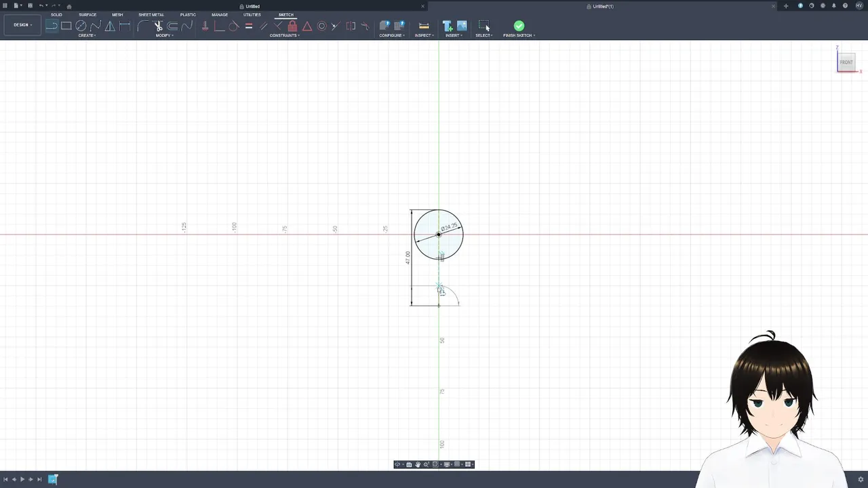Switch to the Utilities tab
Screen dimensions: 868x488
pyautogui.click(x=252, y=15)
